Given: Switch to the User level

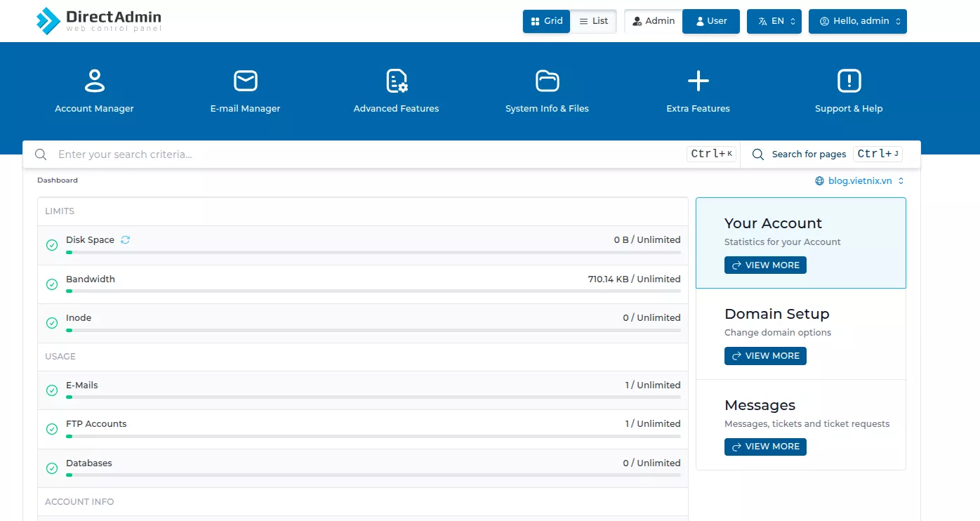Looking at the screenshot, I should (x=710, y=21).
